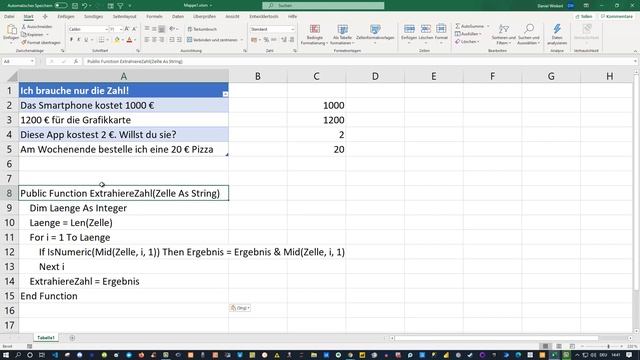
Task: Select cell A3 '1200 € für die Grafikkarte'
Action: pyautogui.click(x=123, y=120)
